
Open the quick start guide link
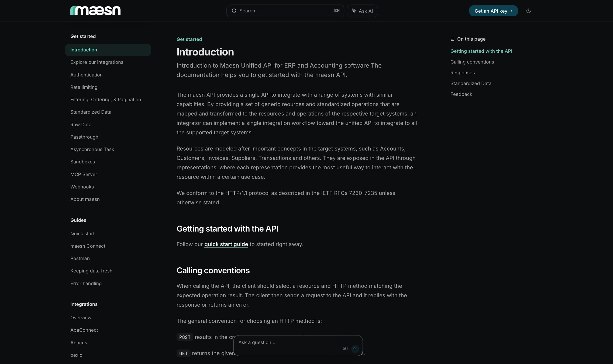(x=226, y=244)
